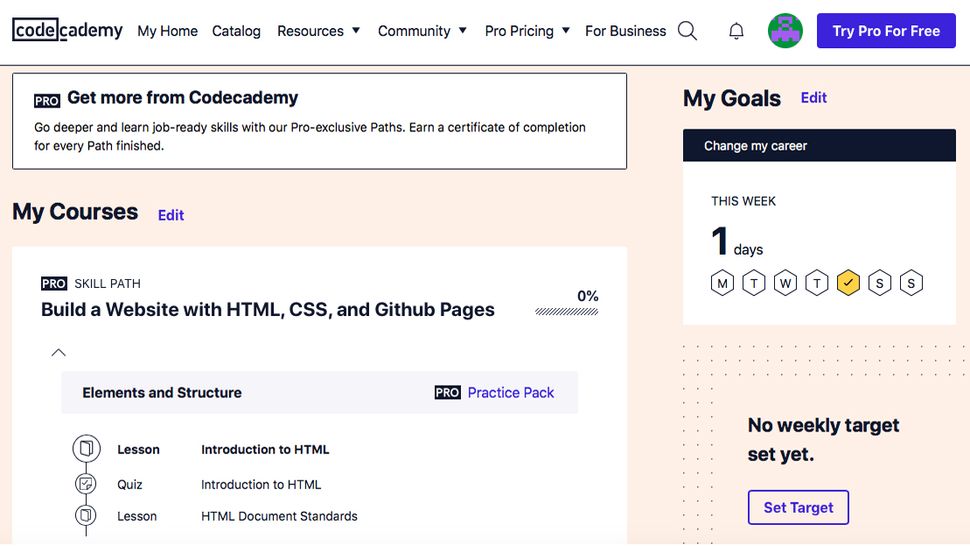Expand the Community dropdown menu

pos(422,31)
